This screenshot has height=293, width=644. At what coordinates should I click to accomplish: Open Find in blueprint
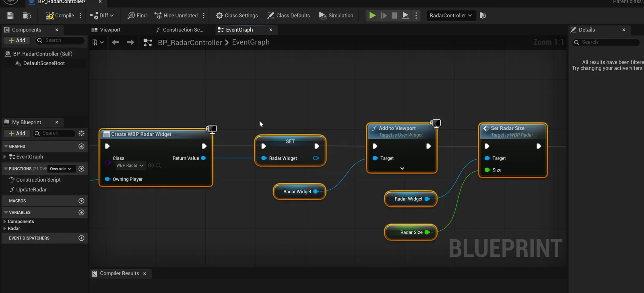click(x=137, y=16)
